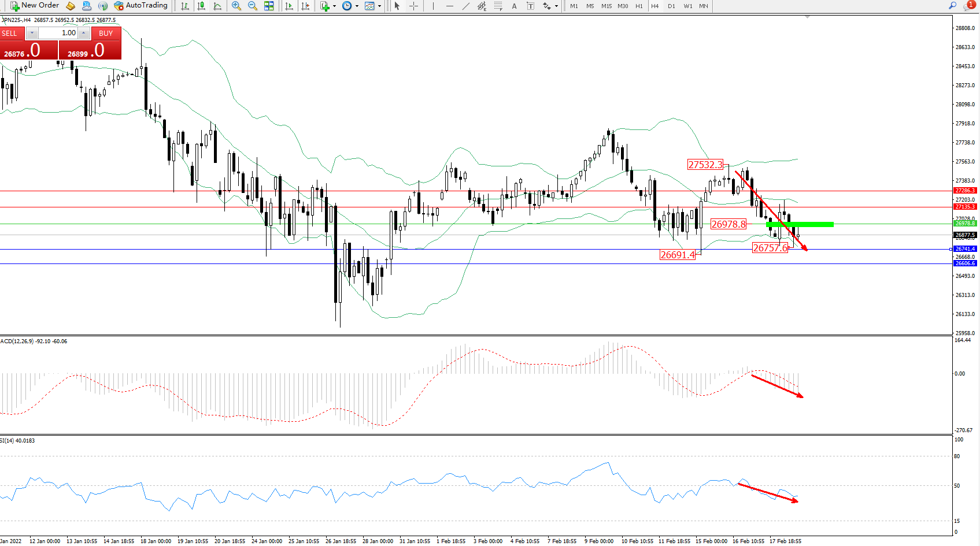The width and height of the screenshot is (980, 546).
Task: Click the New Order button
Action: pyautogui.click(x=35, y=6)
